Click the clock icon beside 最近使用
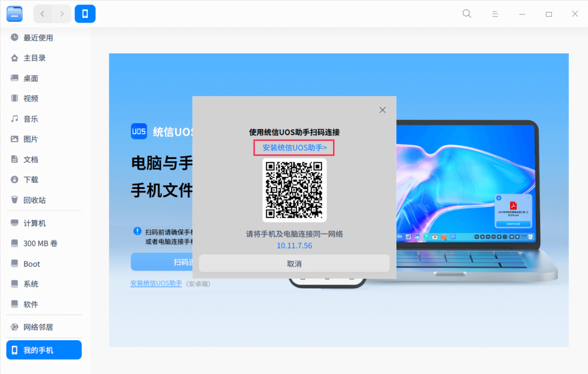The width and height of the screenshot is (588, 374). (x=15, y=37)
